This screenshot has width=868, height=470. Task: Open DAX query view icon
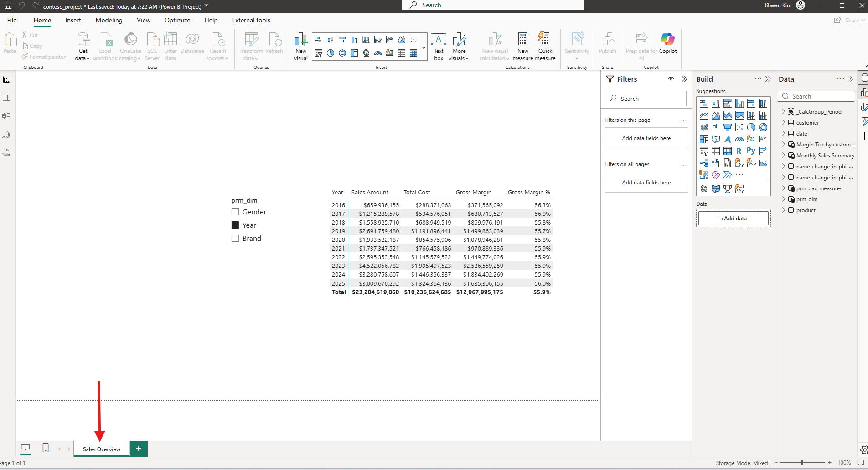pyautogui.click(x=6, y=134)
